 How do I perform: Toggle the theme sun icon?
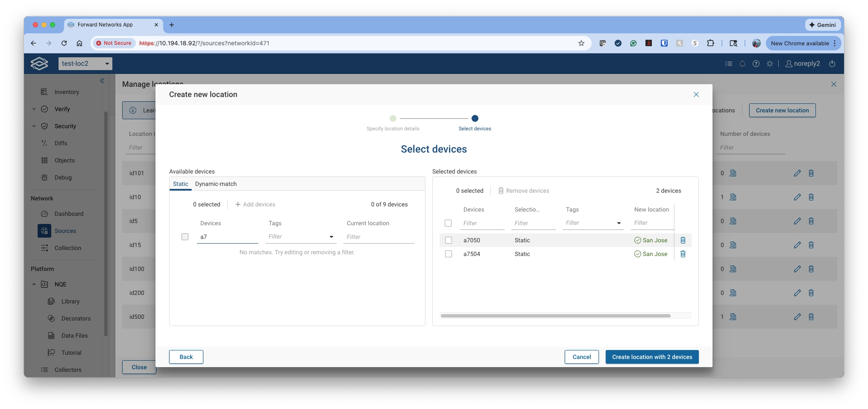pos(769,64)
